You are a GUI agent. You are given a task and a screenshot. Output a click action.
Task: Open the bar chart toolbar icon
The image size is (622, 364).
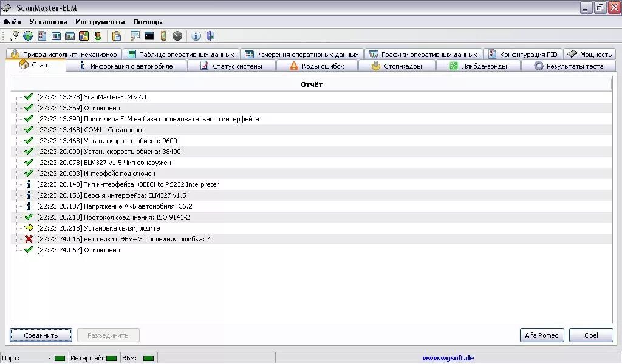pos(70,36)
